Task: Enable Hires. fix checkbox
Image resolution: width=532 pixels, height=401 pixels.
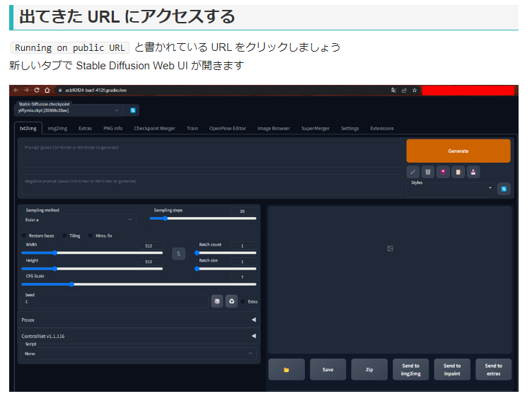Action: pos(91,236)
